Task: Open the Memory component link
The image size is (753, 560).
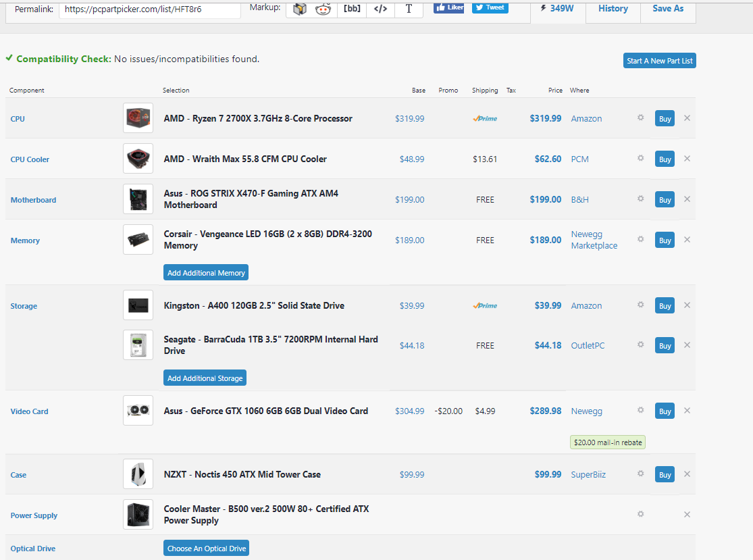Action: (x=25, y=240)
